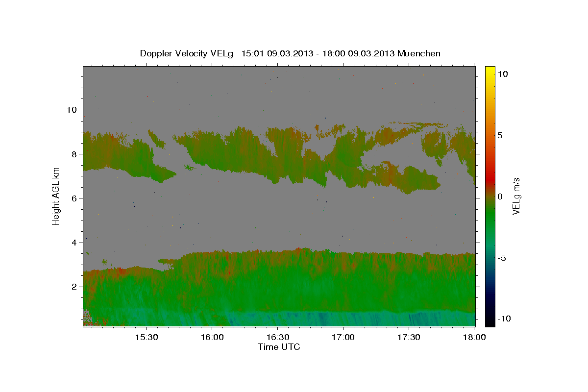Click the height axis value 6

(x=73, y=198)
